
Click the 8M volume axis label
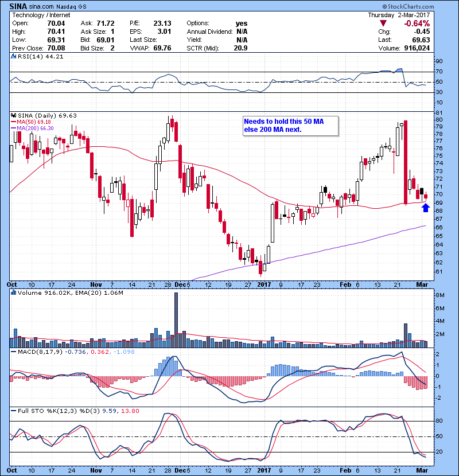440,295
